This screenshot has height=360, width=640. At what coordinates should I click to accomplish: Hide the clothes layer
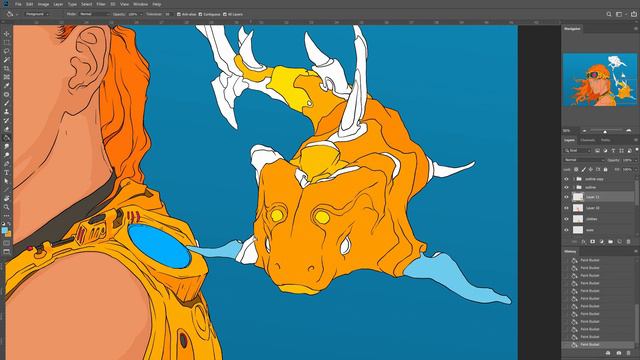(x=566, y=219)
